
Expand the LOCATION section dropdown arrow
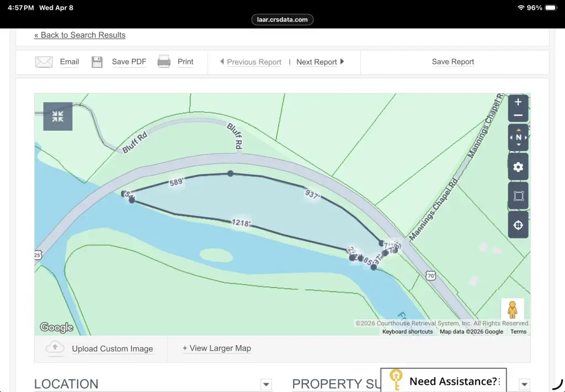coord(266,384)
